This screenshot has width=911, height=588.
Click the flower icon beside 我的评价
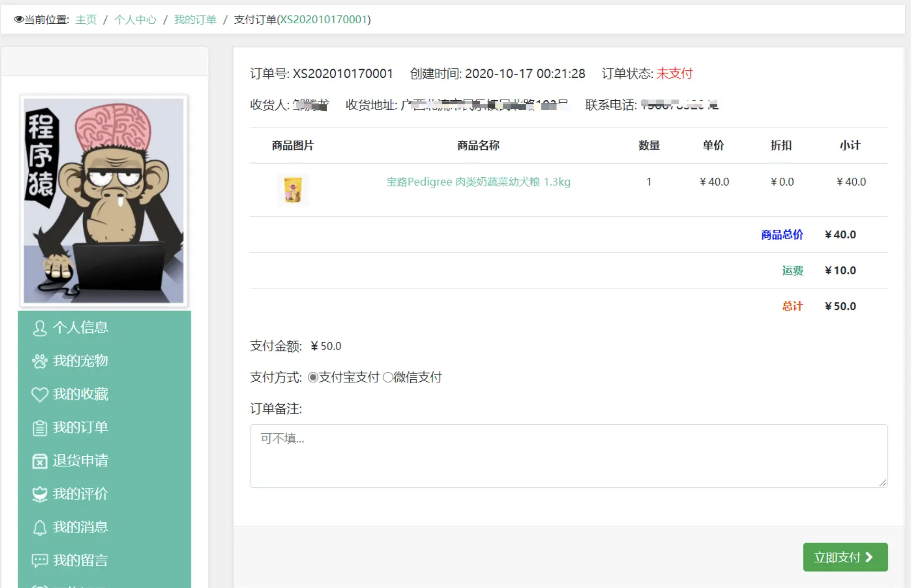[x=40, y=495]
